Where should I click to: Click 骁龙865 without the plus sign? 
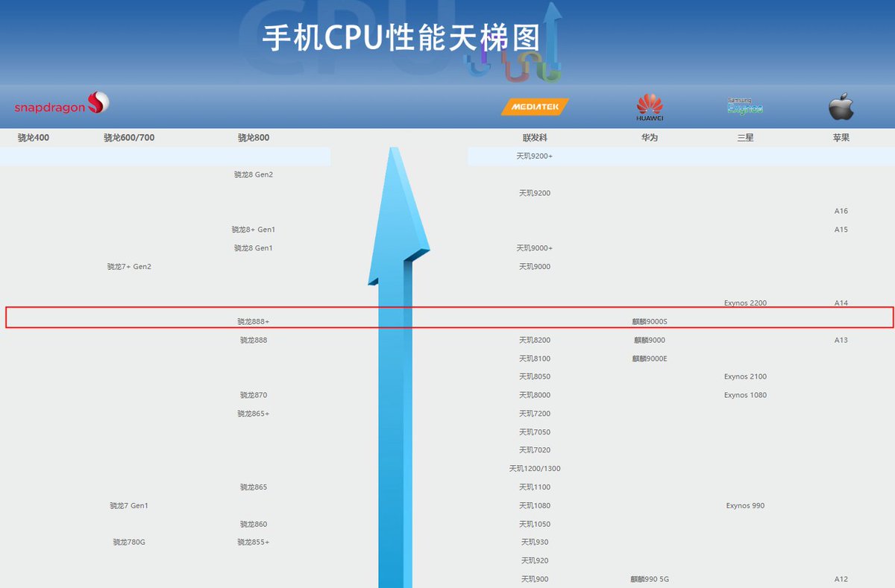pos(254,487)
